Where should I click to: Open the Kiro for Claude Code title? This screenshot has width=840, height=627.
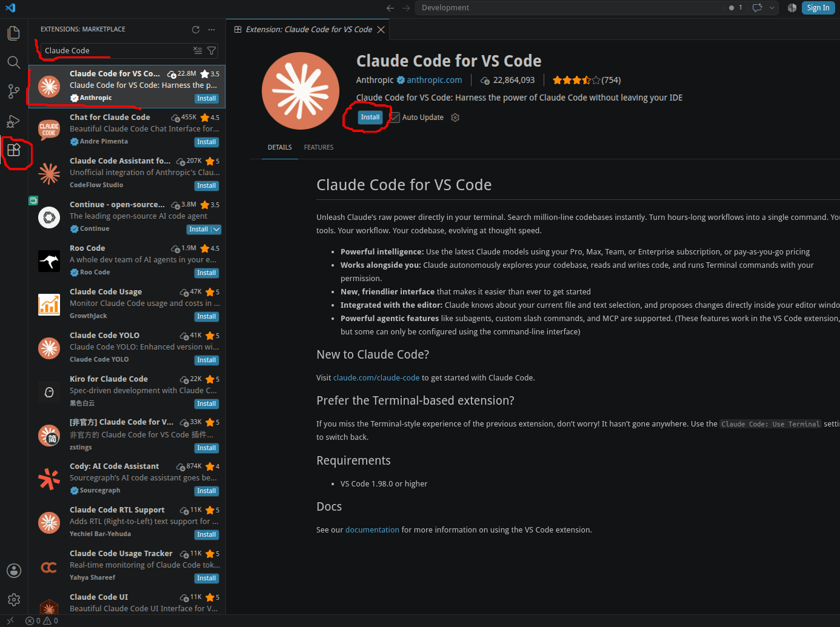pyautogui.click(x=108, y=379)
